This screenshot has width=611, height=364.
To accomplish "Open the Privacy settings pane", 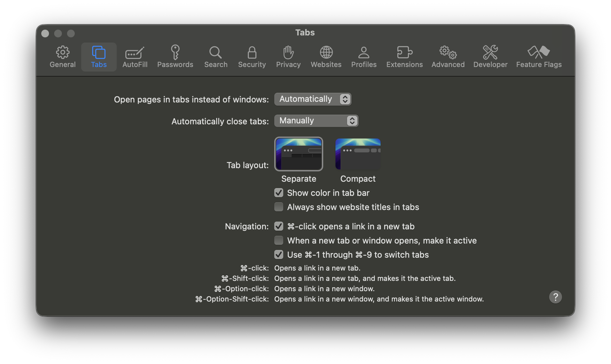I will click(288, 57).
